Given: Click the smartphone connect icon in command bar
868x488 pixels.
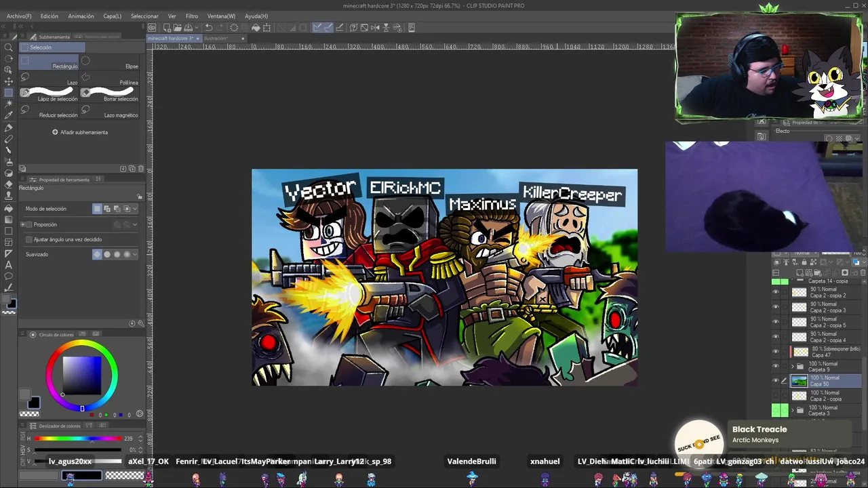Looking at the screenshot, I should point(412,28).
